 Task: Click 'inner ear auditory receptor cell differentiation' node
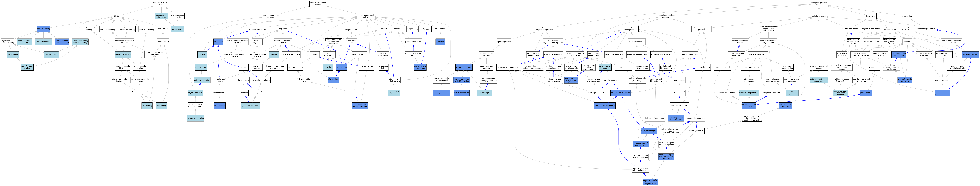[x=641, y=144]
